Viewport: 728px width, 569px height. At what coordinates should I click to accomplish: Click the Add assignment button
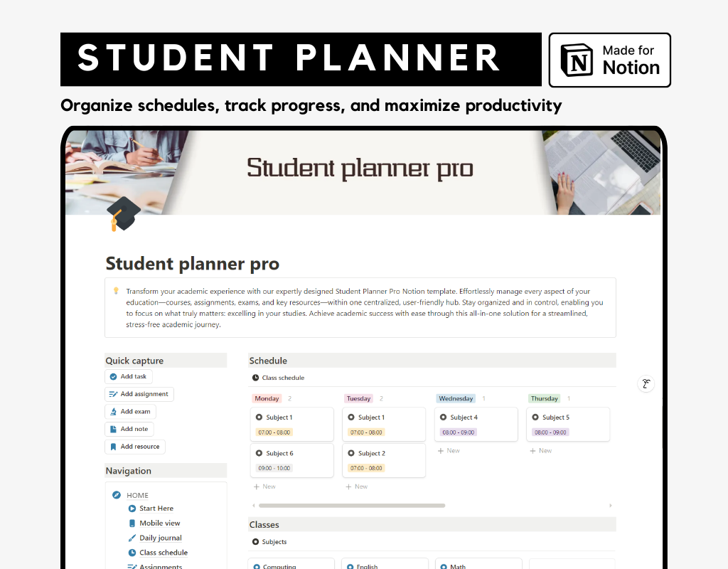[139, 394]
